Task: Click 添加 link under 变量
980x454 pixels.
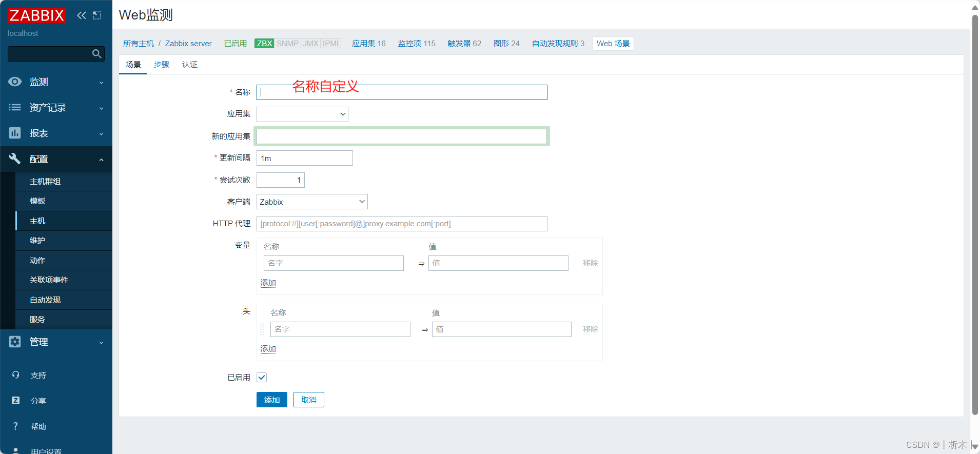Action: pos(268,283)
